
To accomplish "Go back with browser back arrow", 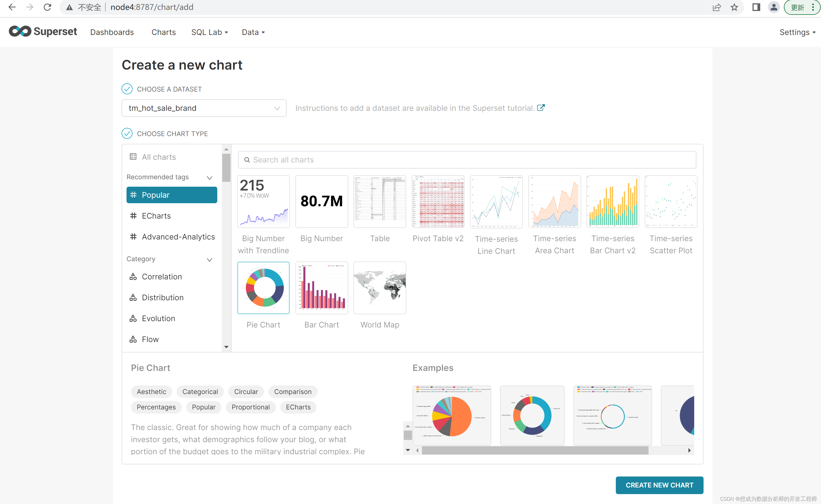I will (x=12, y=7).
